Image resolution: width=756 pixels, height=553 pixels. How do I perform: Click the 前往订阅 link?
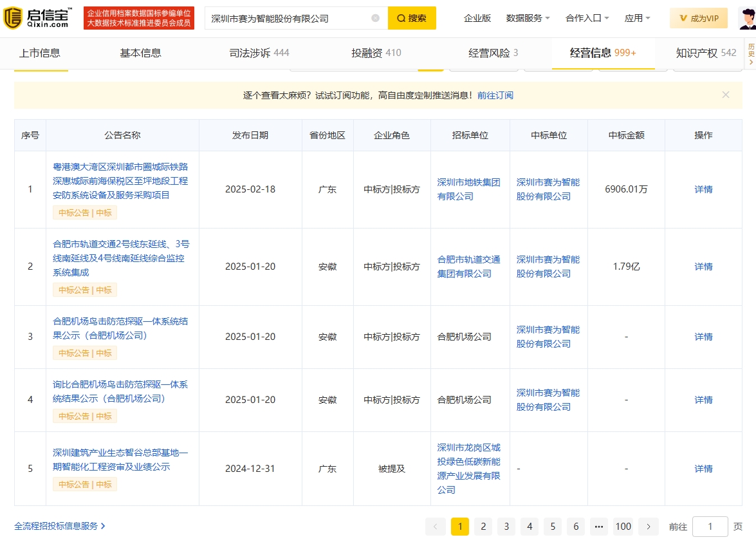coord(495,95)
